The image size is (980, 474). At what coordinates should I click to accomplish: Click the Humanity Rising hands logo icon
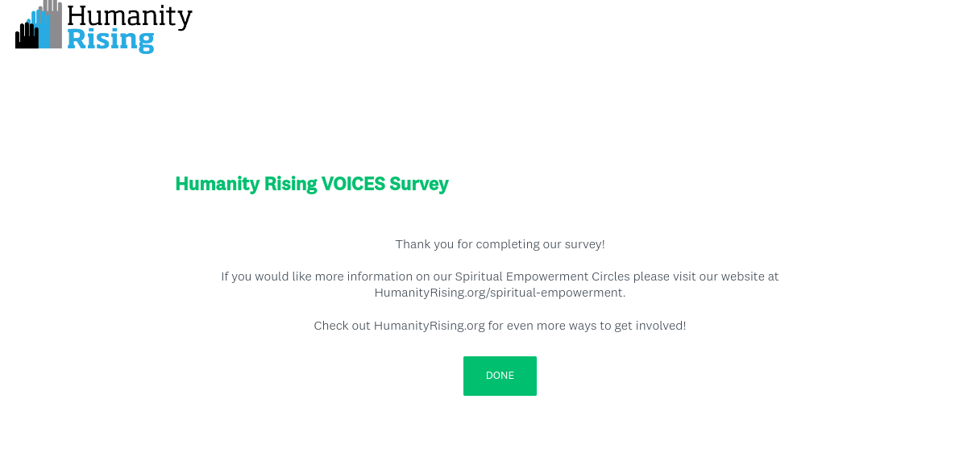tap(39, 26)
